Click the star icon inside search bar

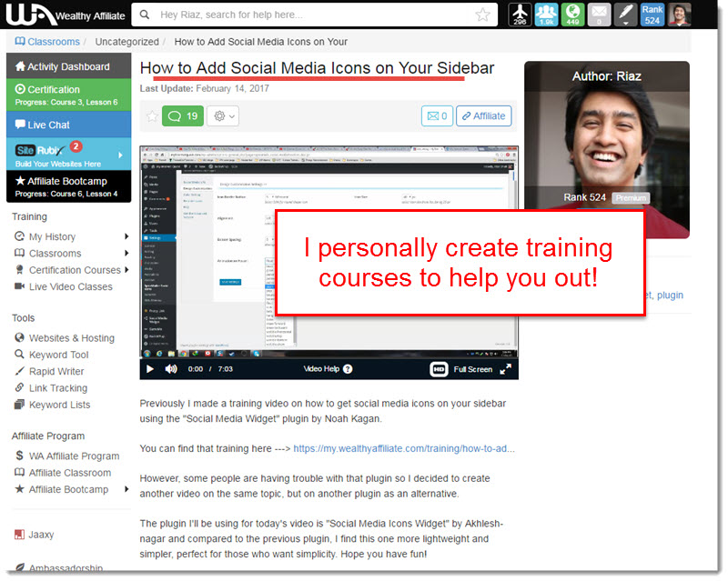[x=483, y=15]
